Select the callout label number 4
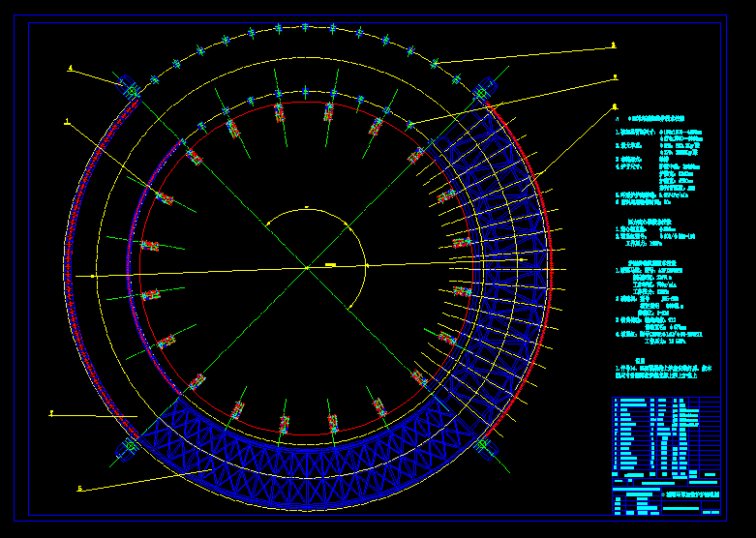The height and width of the screenshot is (538, 756). click(71, 69)
